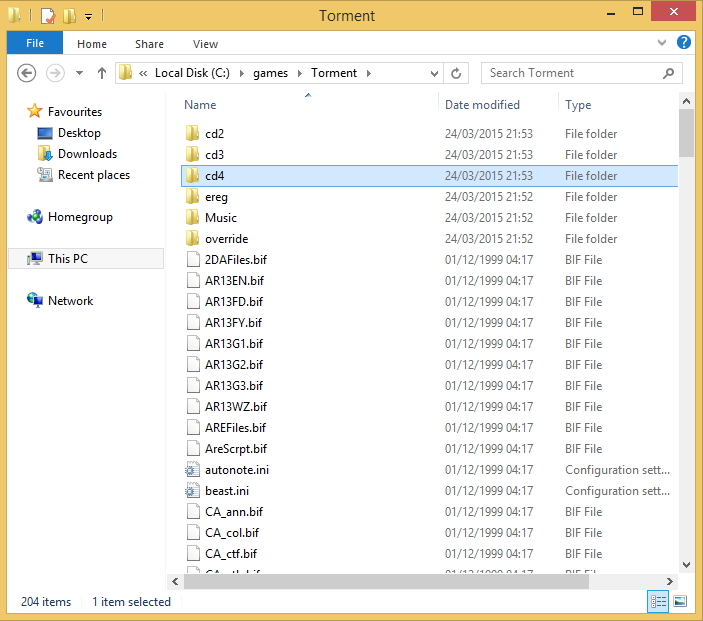Expand the ribbon with chevron
Screen dimensions: 703x621
[663, 43]
